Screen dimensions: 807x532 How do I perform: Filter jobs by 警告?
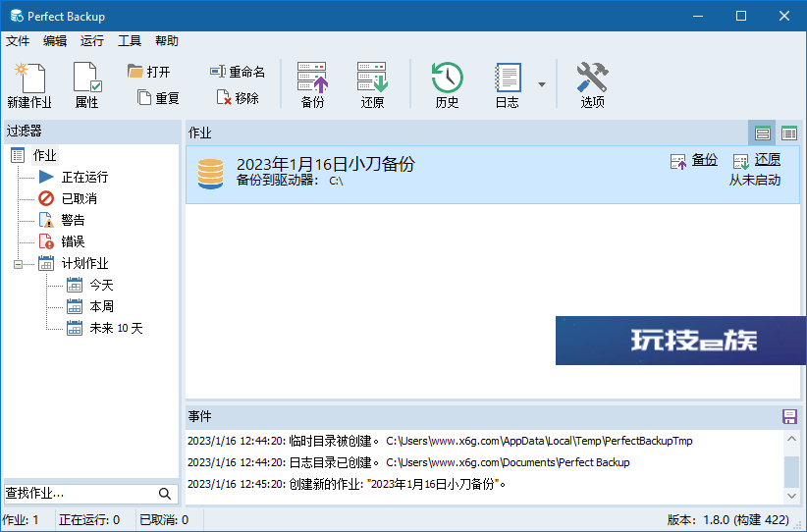point(73,220)
